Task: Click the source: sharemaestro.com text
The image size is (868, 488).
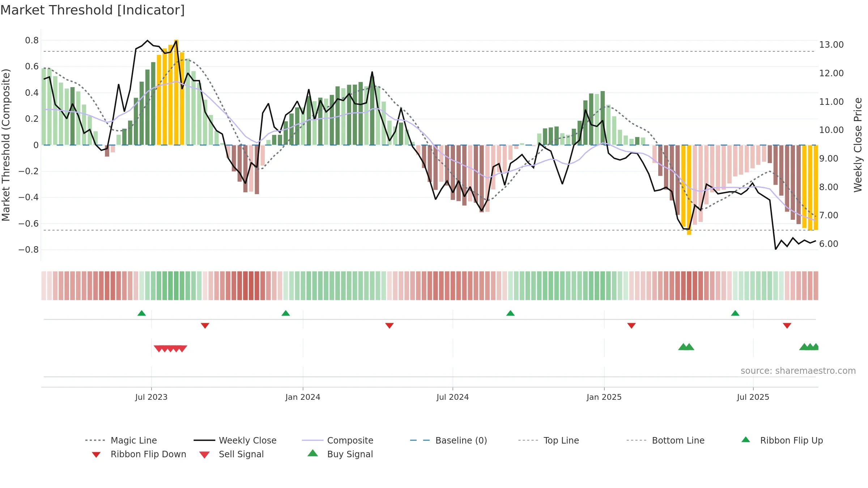Action: [x=798, y=371]
